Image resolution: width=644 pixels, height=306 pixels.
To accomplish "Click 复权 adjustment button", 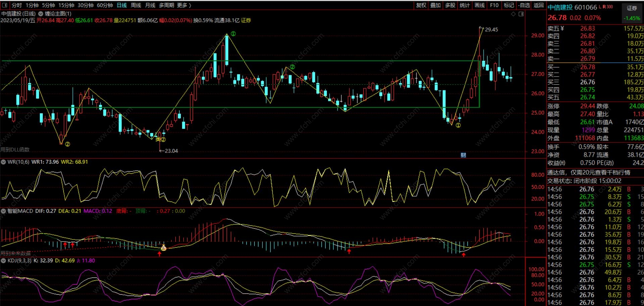I will pyautogui.click(x=421, y=5).
